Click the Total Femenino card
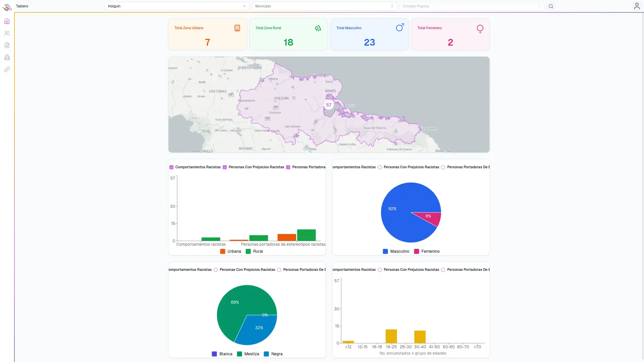Screen dimensions: 644x362 450,34
